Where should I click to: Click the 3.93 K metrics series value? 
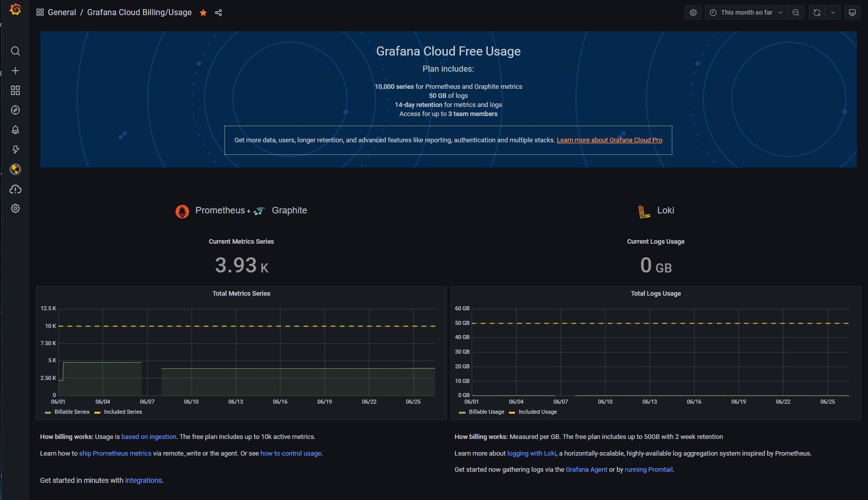click(x=242, y=265)
